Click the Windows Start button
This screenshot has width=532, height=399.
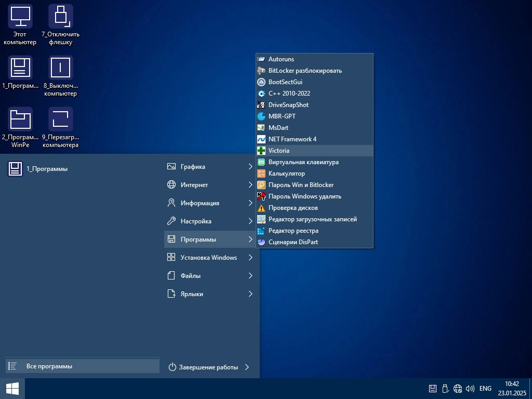tap(12, 389)
